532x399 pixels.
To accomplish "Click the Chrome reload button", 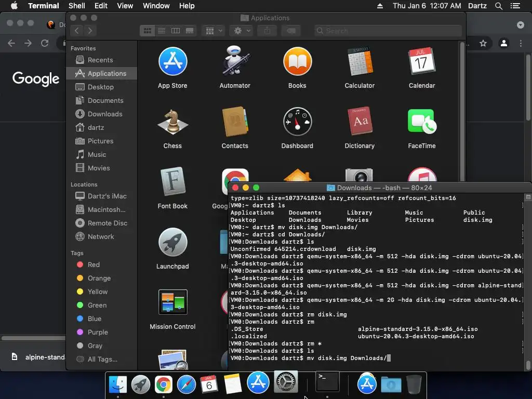I will pyautogui.click(x=45, y=43).
